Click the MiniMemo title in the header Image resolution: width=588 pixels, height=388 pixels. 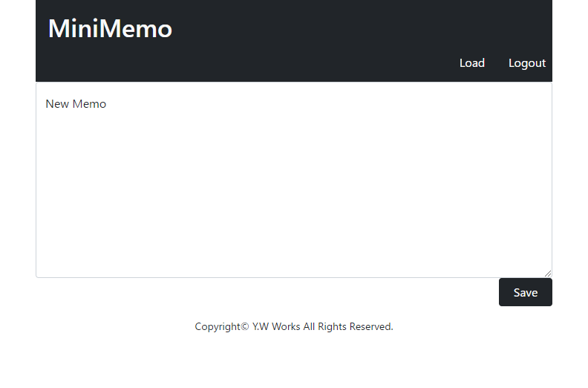[x=110, y=28]
